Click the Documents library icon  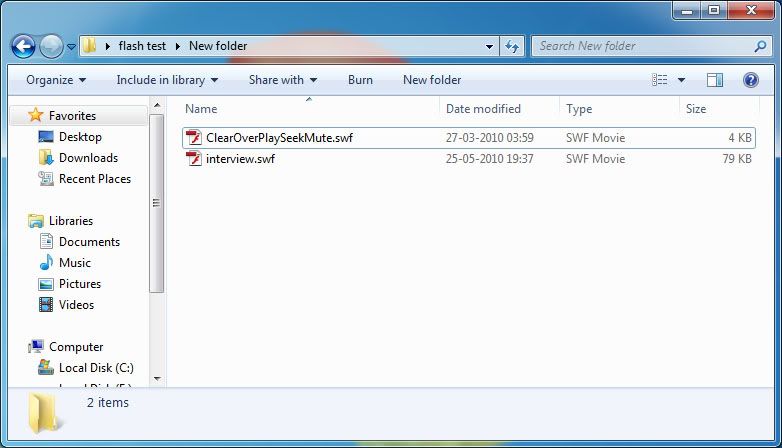(x=46, y=241)
